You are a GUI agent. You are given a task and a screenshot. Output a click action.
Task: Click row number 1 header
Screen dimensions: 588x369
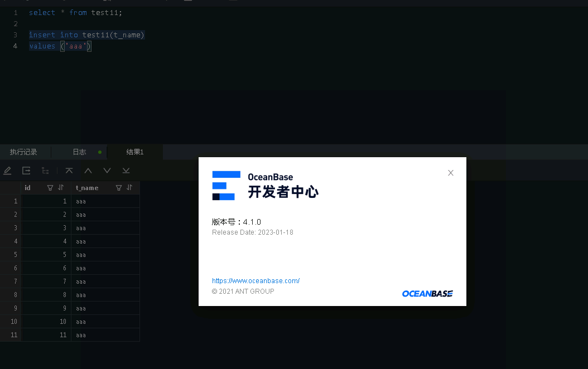coord(11,201)
